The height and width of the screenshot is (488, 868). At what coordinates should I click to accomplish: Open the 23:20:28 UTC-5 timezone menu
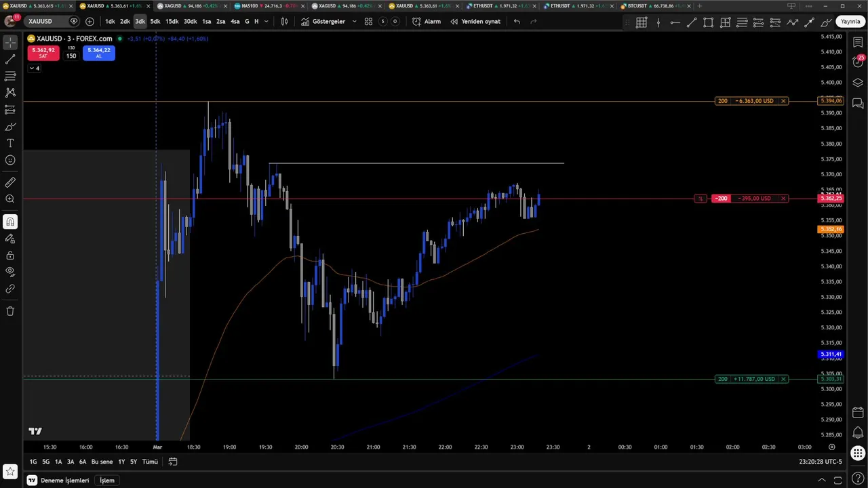820,462
